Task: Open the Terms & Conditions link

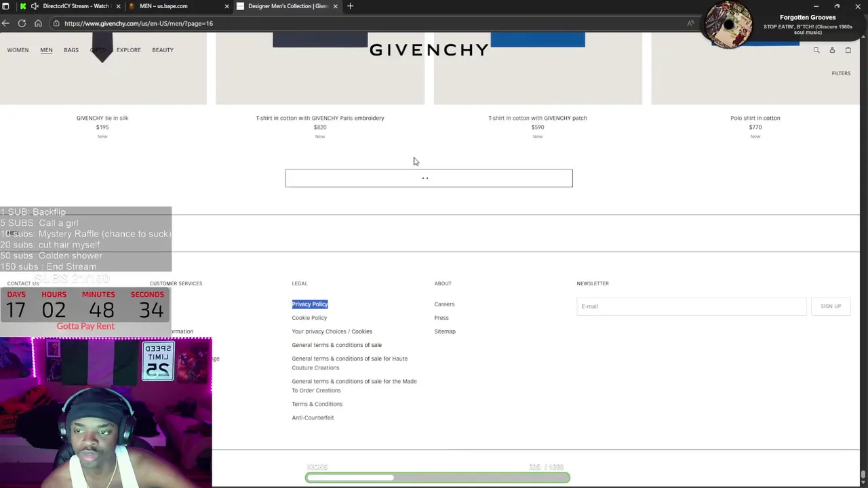Action: point(317,404)
